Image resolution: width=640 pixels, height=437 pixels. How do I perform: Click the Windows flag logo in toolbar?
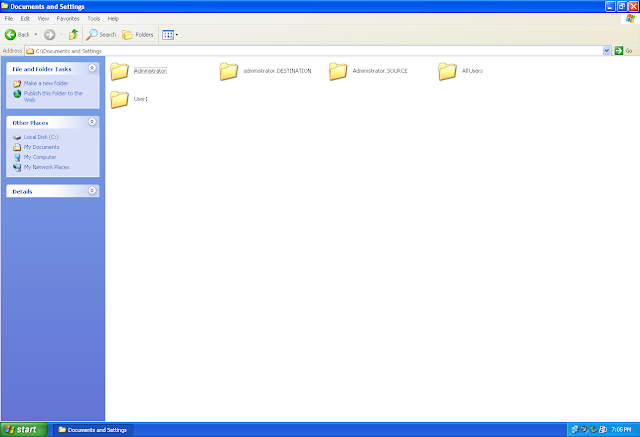pos(630,19)
